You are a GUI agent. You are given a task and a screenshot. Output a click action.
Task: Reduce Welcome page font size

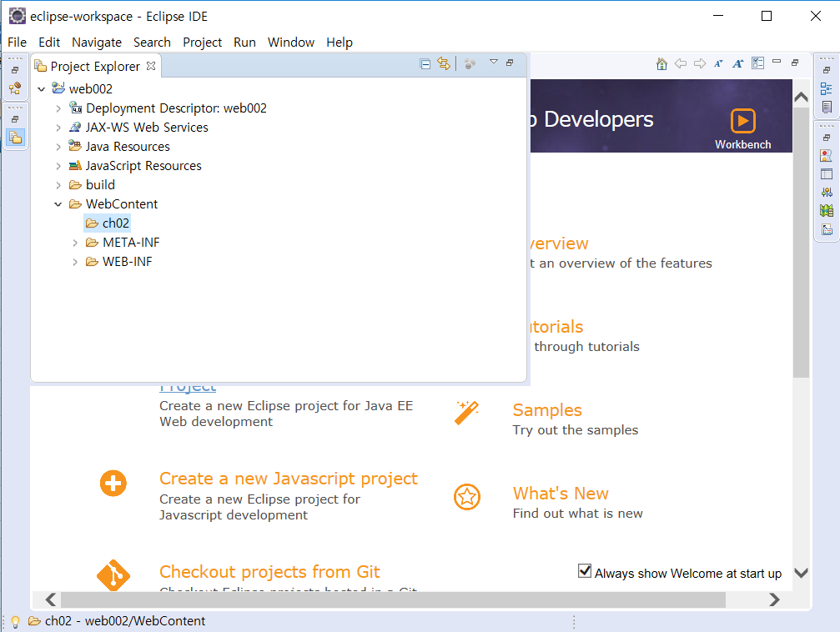[x=718, y=63]
